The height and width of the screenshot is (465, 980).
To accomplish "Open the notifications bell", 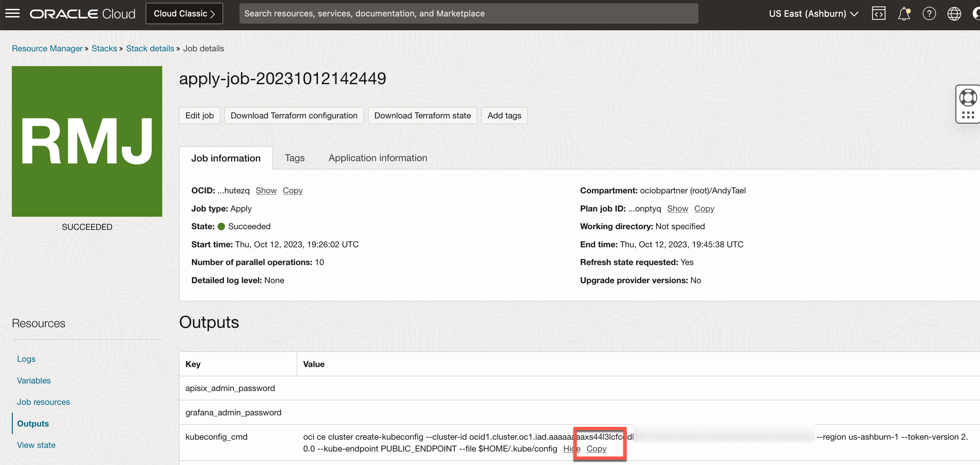I will pyautogui.click(x=903, y=14).
